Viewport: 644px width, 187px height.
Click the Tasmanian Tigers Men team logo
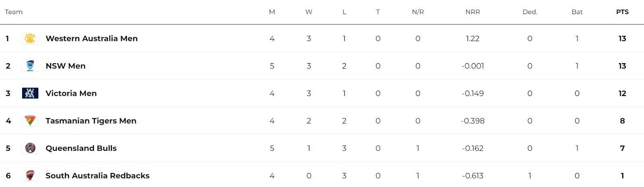(30, 121)
